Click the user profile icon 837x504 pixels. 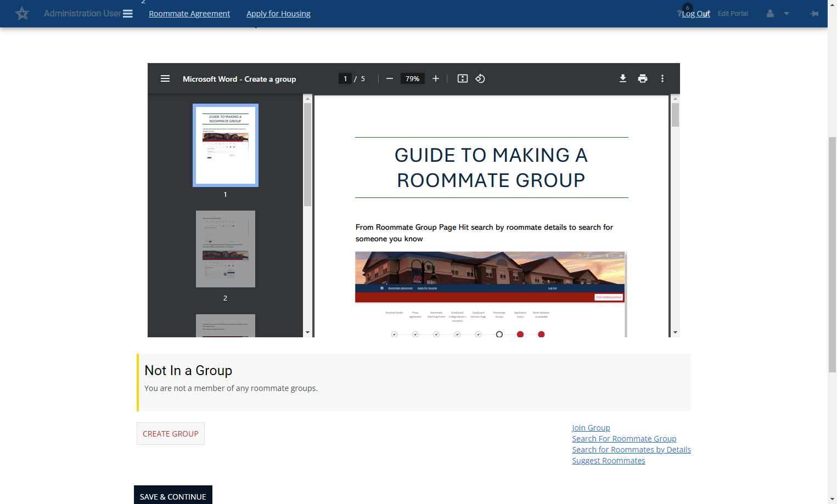pos(770,13)
